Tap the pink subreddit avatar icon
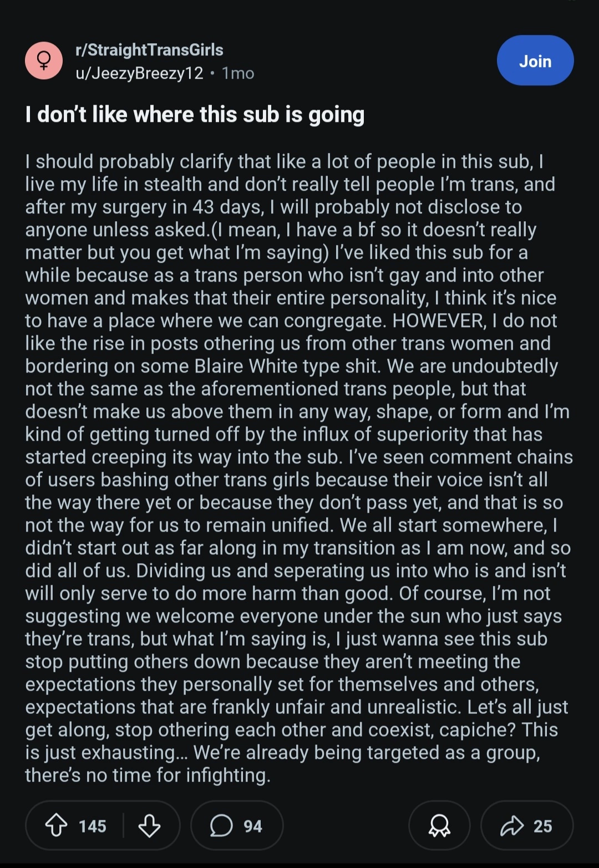The height and width of the screenshot is (868, 599). point(44,60)
